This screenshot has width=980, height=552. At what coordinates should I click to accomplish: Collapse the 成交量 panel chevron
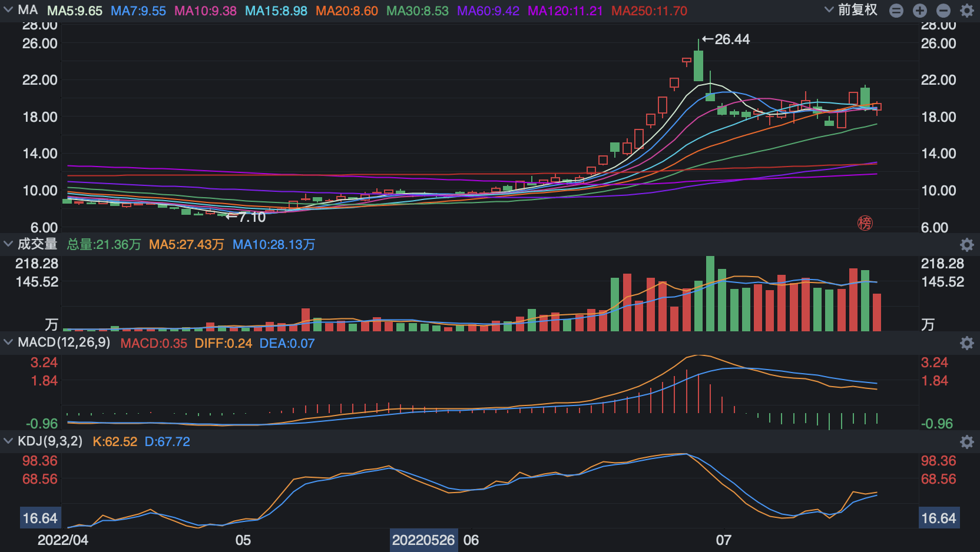tap(8, 244)
